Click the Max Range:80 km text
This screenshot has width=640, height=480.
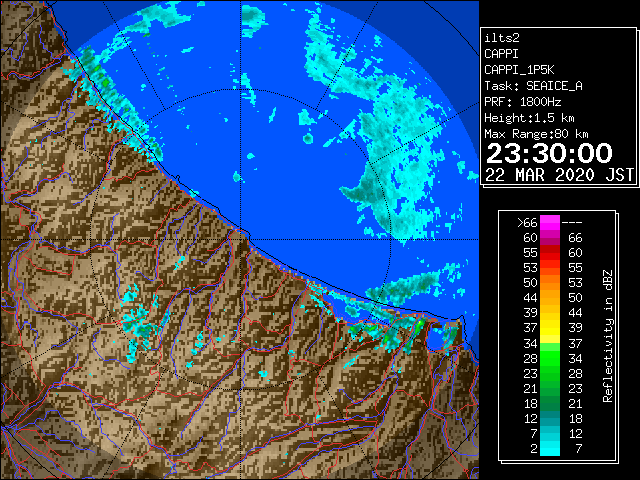(x=536, y=134)
